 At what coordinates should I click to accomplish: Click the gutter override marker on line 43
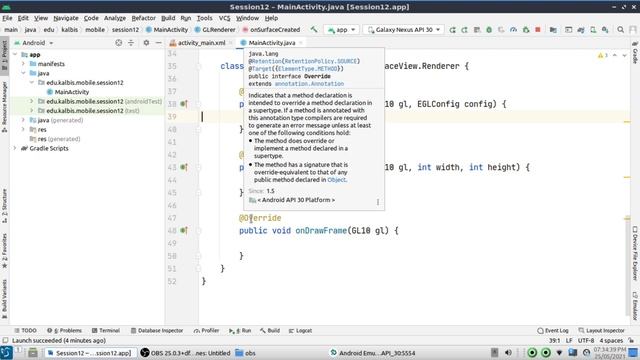click(x=184, y=167)
